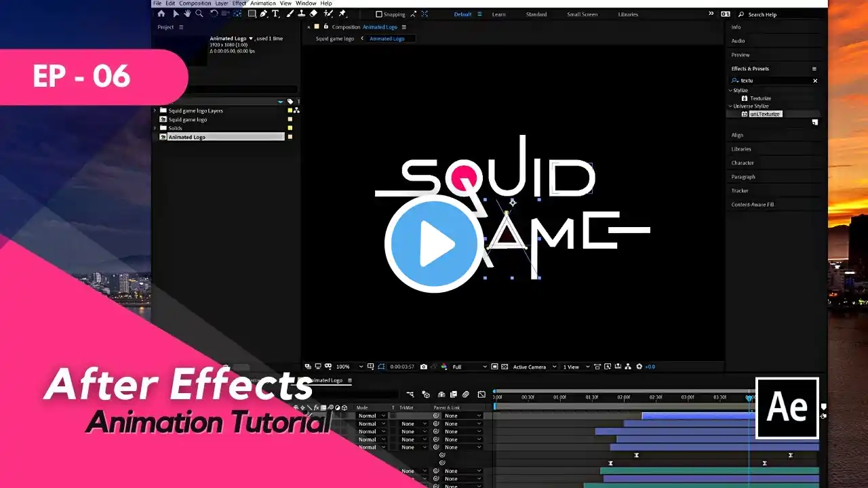Image resolution: width=868 pixels, height=488 pixels.
Task: Open the Composition menu
Action: (x=195, y=3)
